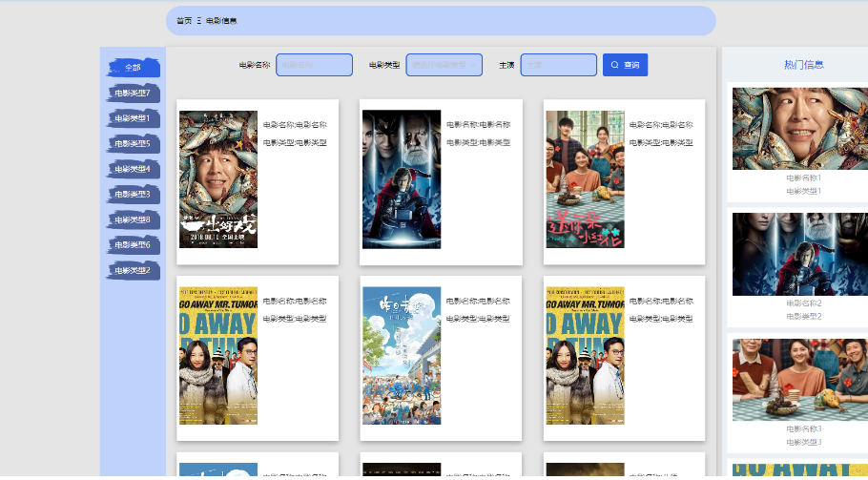
Task: Go to 首页 in the breadcrumb
Action: coord(184,21)
